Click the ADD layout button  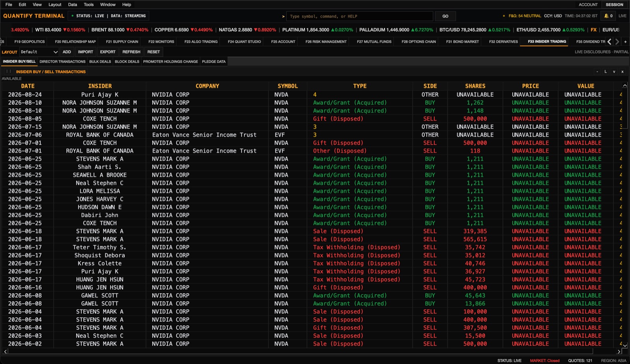click(x=67, y=52)
